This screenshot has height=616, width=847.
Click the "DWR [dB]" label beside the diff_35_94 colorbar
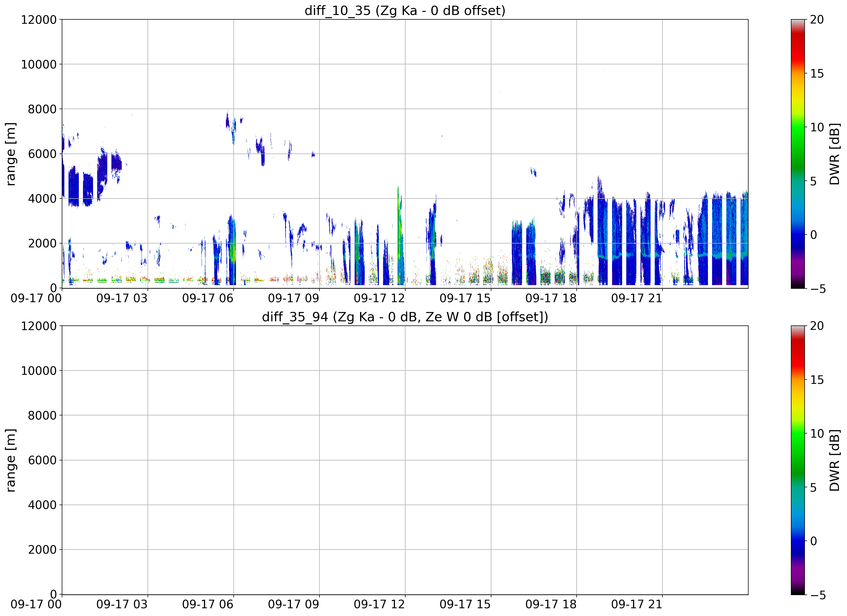coord(834,460)
